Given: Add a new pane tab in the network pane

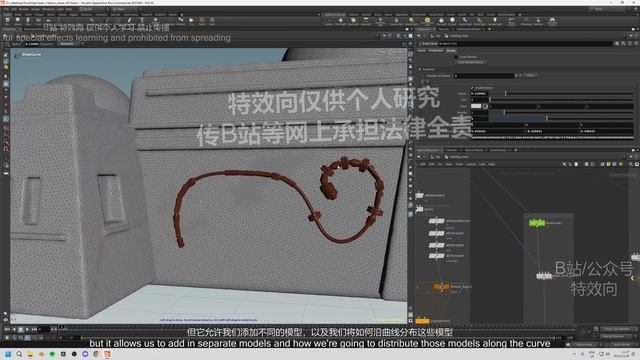Looking at the screenshot, I should click(516, 150).
